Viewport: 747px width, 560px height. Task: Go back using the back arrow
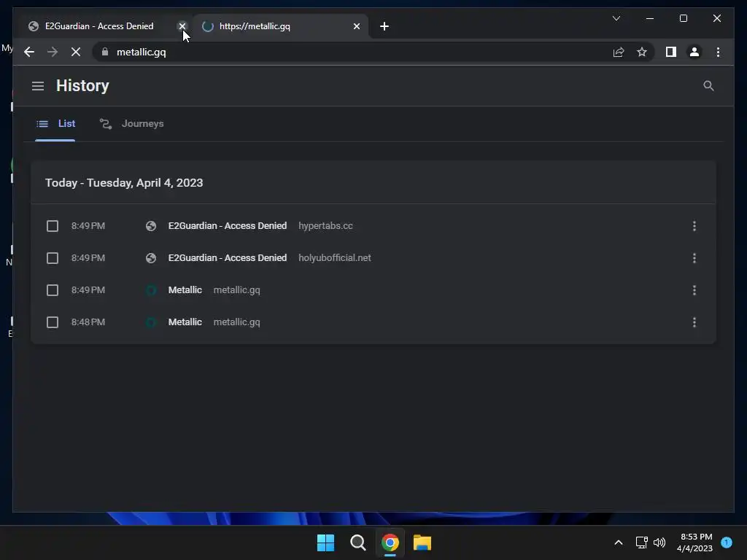point(29,52)
